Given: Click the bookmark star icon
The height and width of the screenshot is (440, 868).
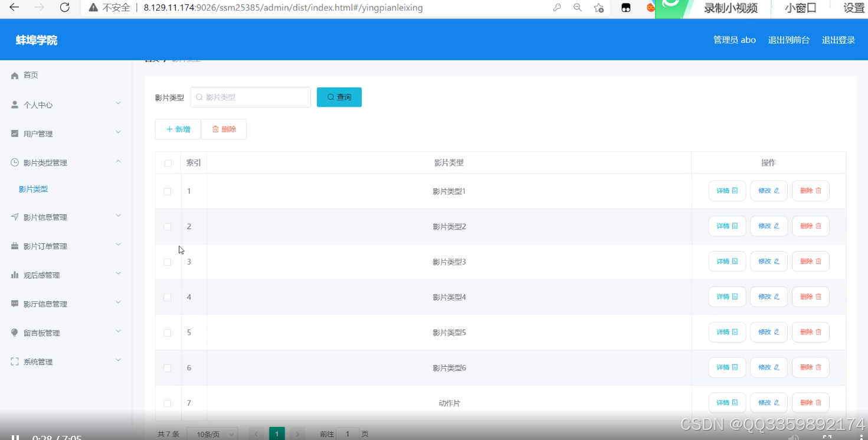Looking at the screenshot, I should point(599,8).
